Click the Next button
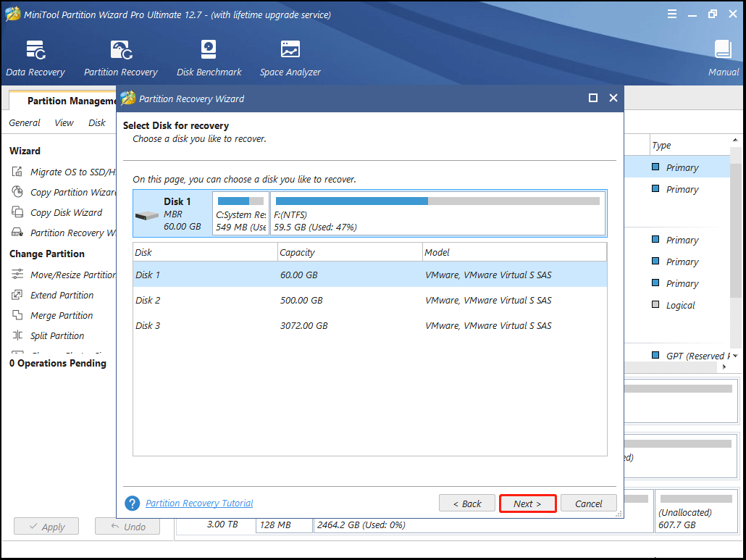Image resolution: width=746 pixels, height=560 pixels. (527, 503)
